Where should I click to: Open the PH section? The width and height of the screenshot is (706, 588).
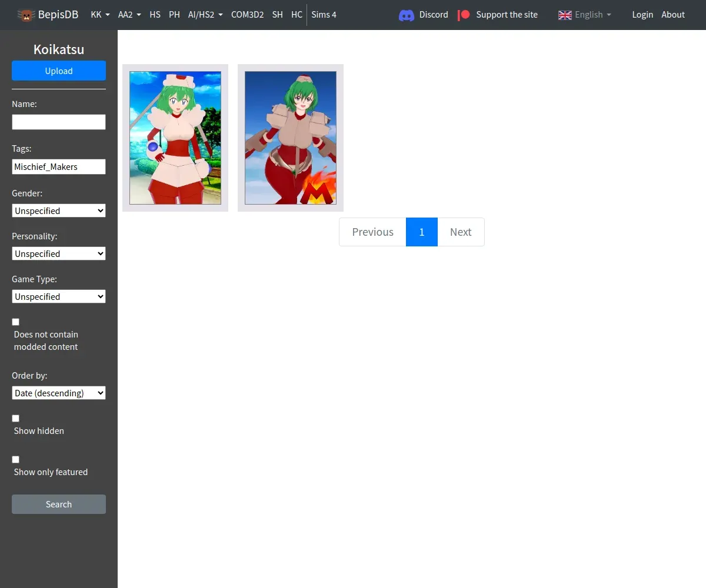coord(174,15)
